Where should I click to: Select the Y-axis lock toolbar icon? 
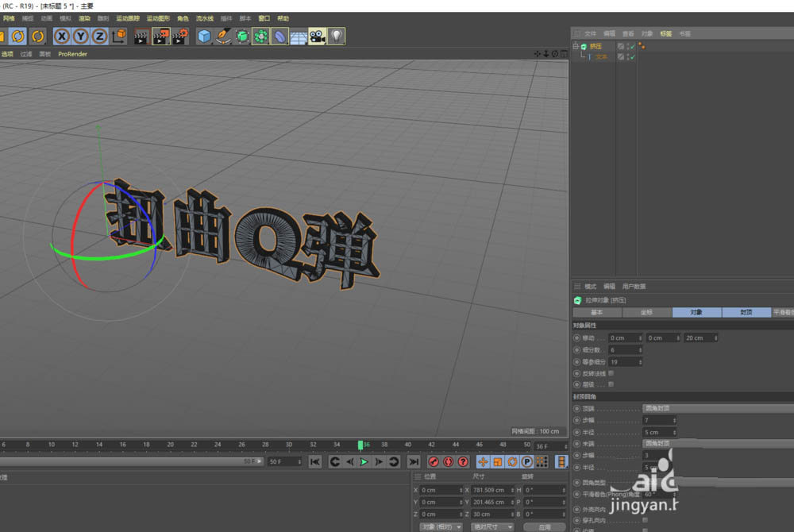tap(81, 36)
